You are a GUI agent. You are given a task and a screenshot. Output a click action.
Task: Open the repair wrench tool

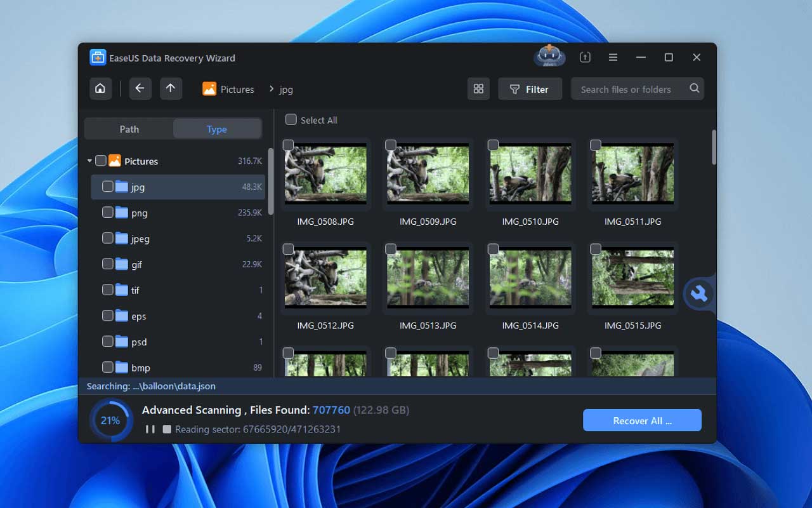699,293
